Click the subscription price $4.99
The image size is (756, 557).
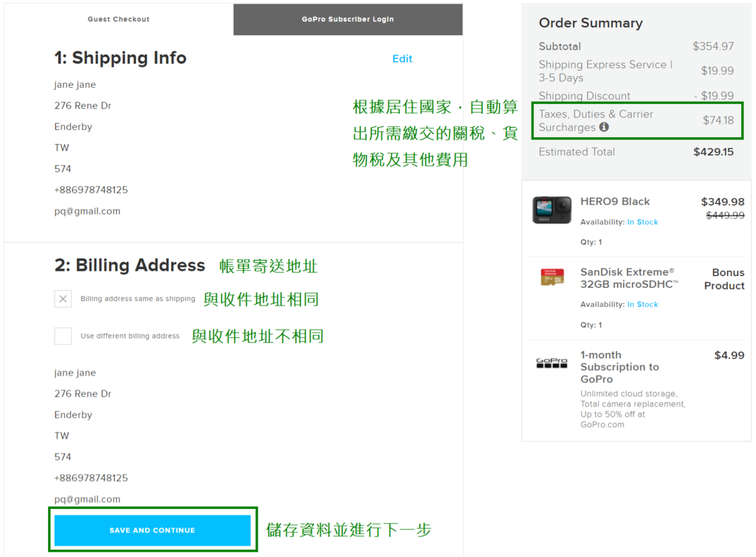(729, 355)
